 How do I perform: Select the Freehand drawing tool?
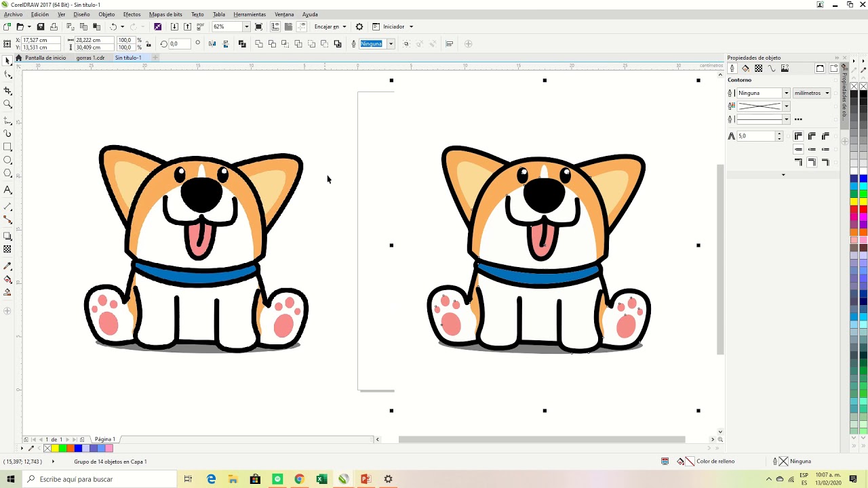(7, 120)
